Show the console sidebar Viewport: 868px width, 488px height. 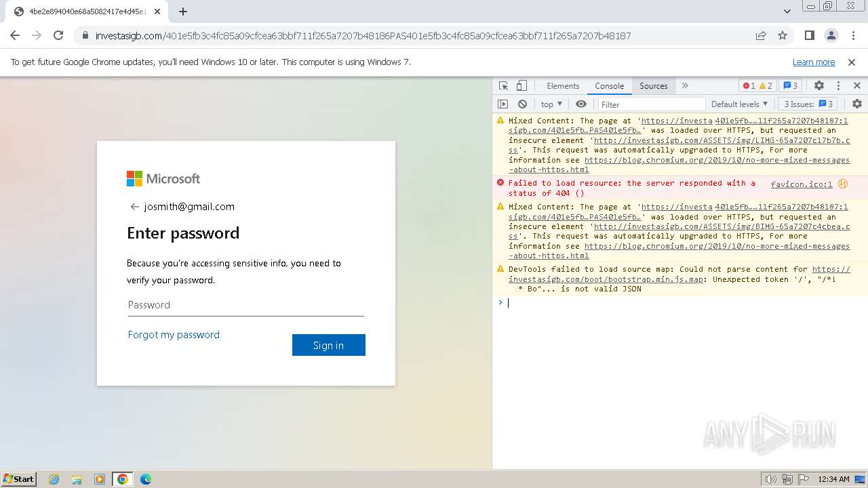click(x=502, y=104)
